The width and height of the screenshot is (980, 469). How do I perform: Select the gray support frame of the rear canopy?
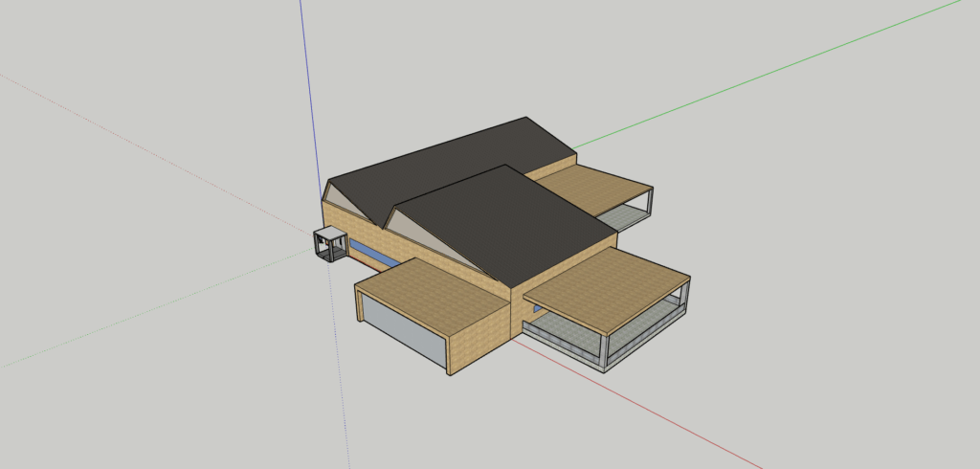(x=651, y=202)
